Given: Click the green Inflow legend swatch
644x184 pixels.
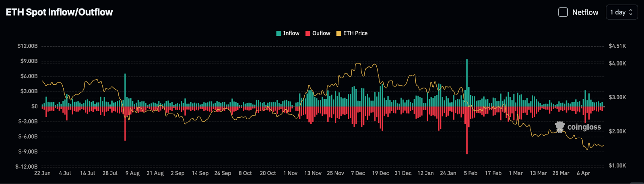Looking at the screenshot, I should point(279,33).
